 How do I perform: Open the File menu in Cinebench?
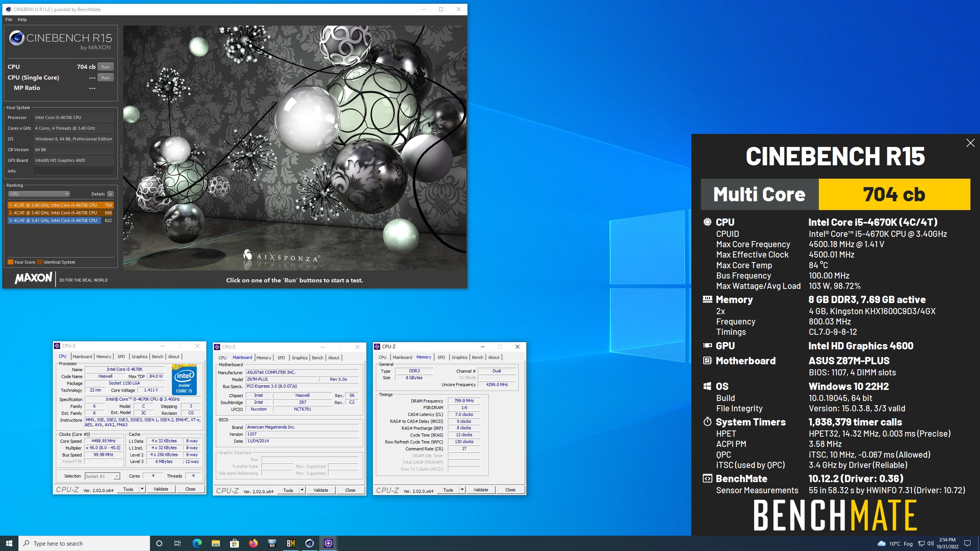click(9, 20)
